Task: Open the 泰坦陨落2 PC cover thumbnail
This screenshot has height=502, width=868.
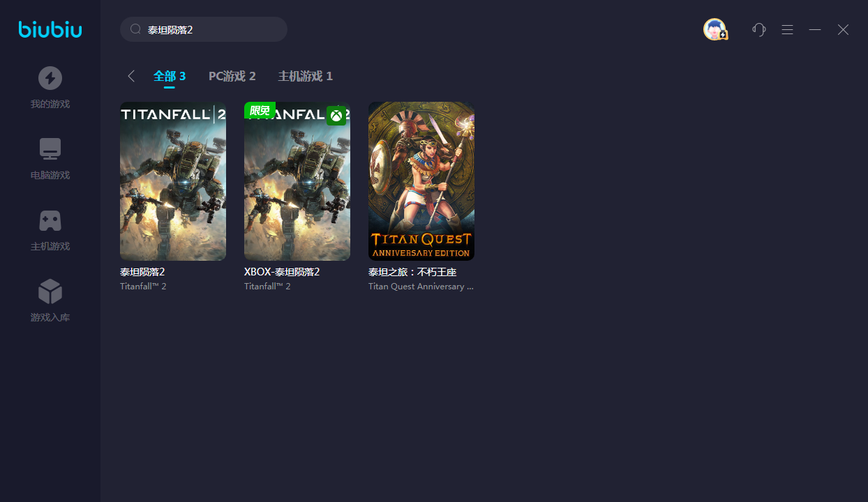Action: coord(173,181)
